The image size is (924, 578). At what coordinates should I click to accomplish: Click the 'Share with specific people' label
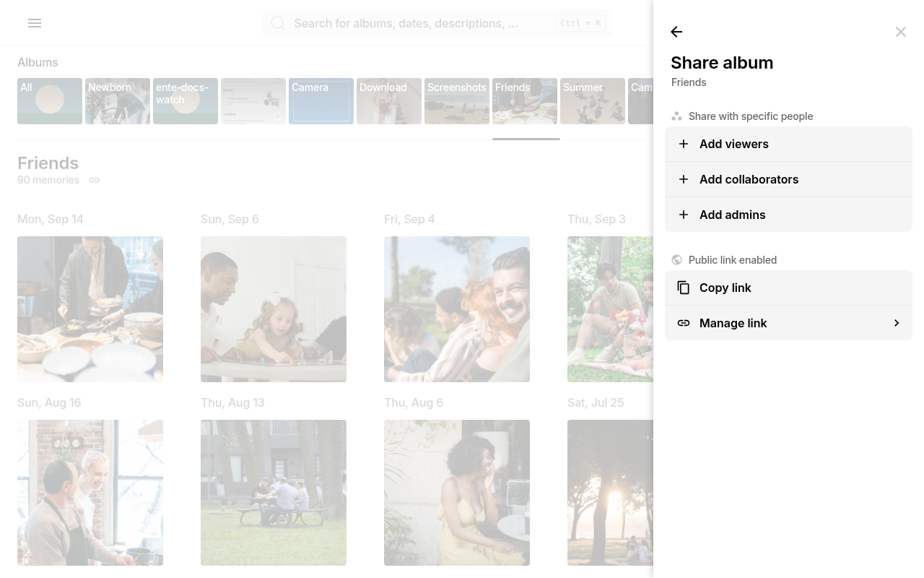tap(751, 116)
